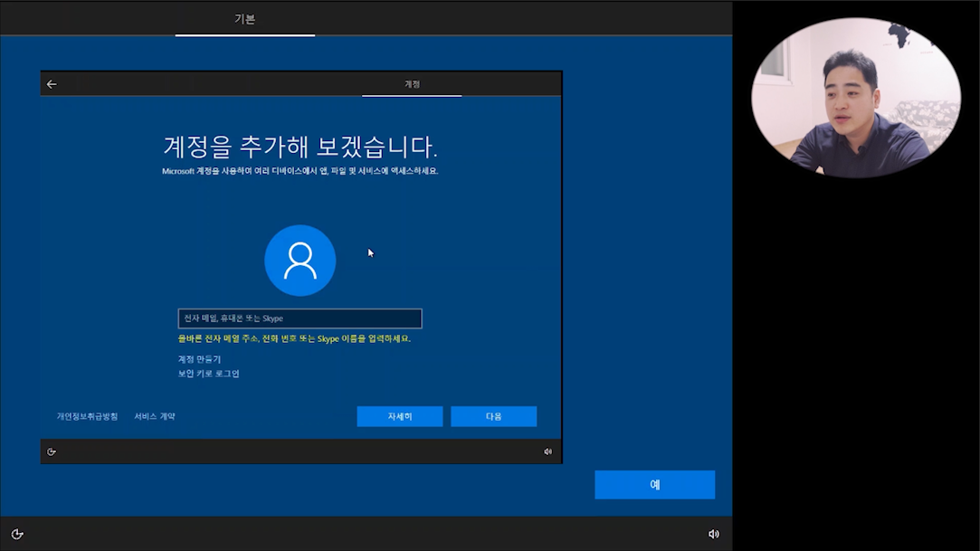980x551 pixels.
Task: Select the 기본 tab at top
Action: coord(245,19)
